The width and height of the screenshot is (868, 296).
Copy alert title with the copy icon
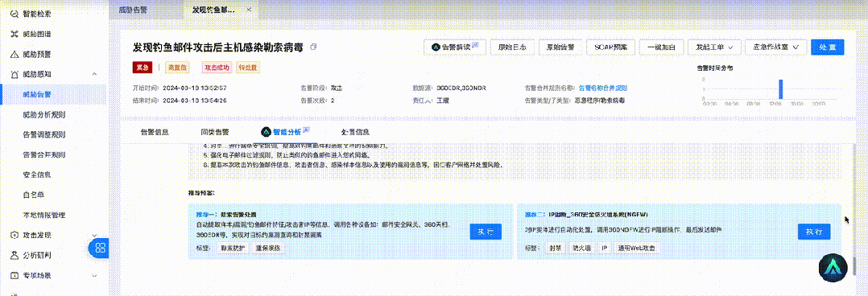point(313,47)
